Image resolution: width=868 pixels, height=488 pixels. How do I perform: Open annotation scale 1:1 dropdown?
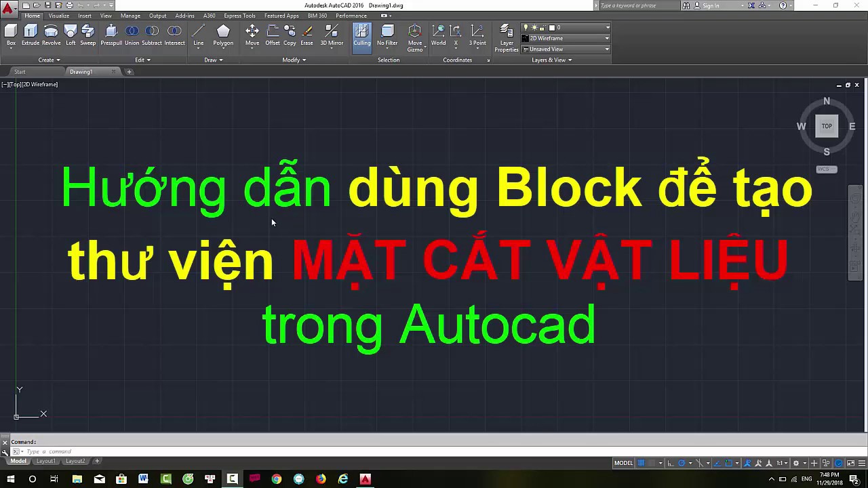coord(782,463)
